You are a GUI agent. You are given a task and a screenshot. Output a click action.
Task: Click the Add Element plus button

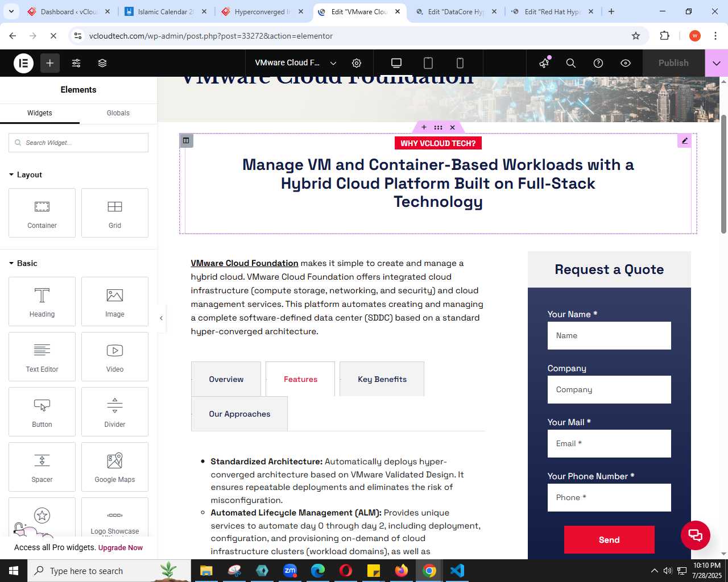pos(50,63)
